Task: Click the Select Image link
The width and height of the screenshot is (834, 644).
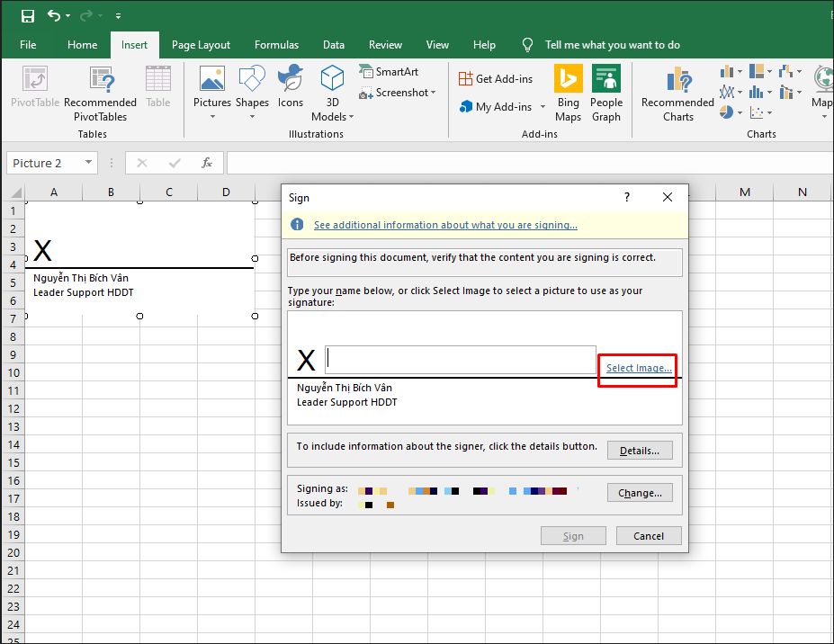Action: pos(638,368)
